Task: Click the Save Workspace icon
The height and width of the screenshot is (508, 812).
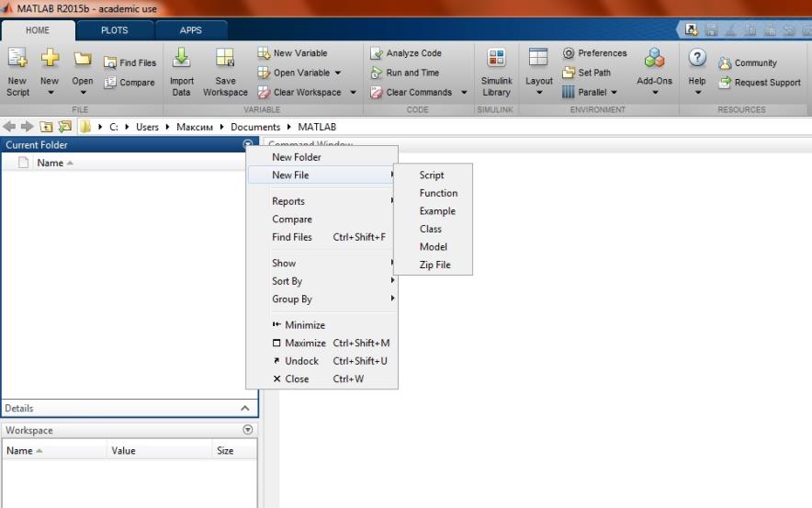Action: coord(225,58)
